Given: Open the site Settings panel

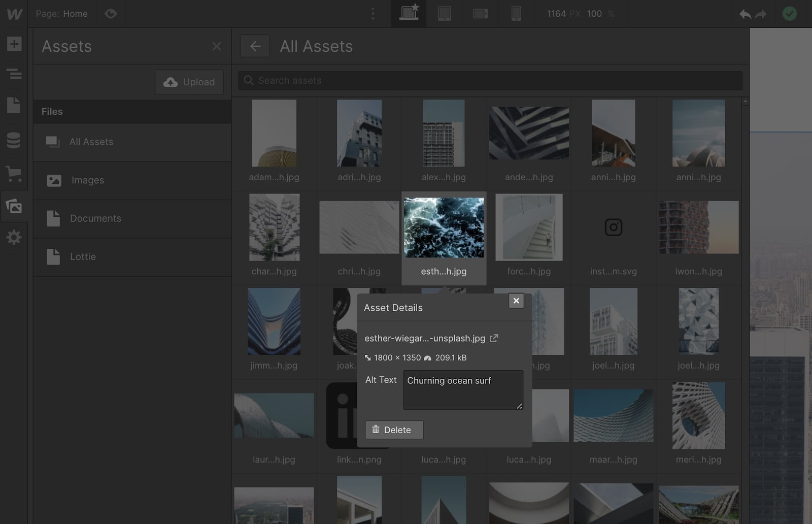Looking at the screenshot, I should pos(14,237).
